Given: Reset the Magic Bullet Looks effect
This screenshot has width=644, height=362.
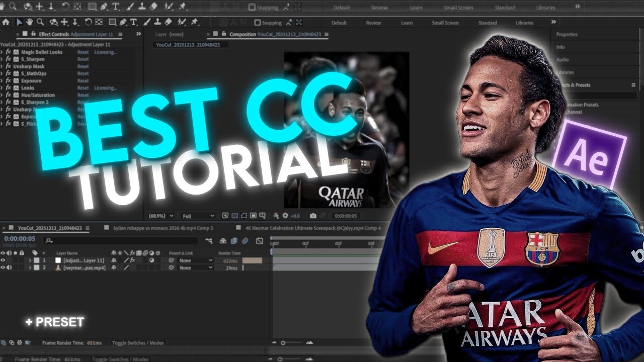Looking at the screenshot, I should 83,52.
